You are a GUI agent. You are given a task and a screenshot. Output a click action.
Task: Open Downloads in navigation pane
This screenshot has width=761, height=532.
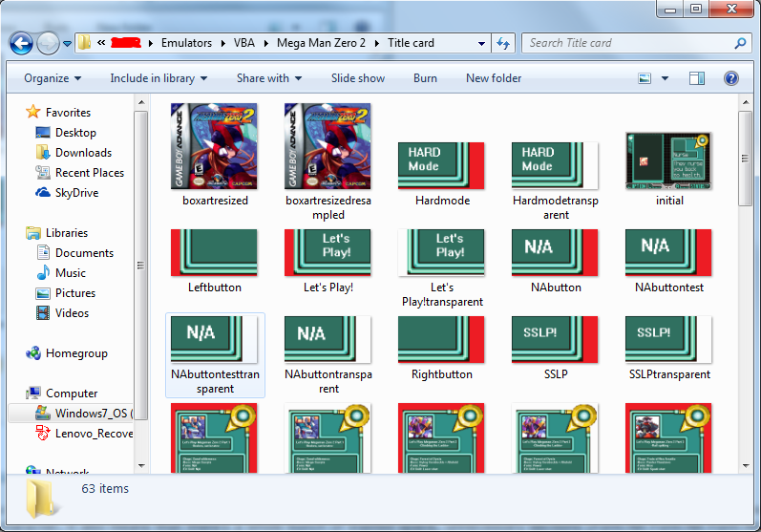coord(74,153)
